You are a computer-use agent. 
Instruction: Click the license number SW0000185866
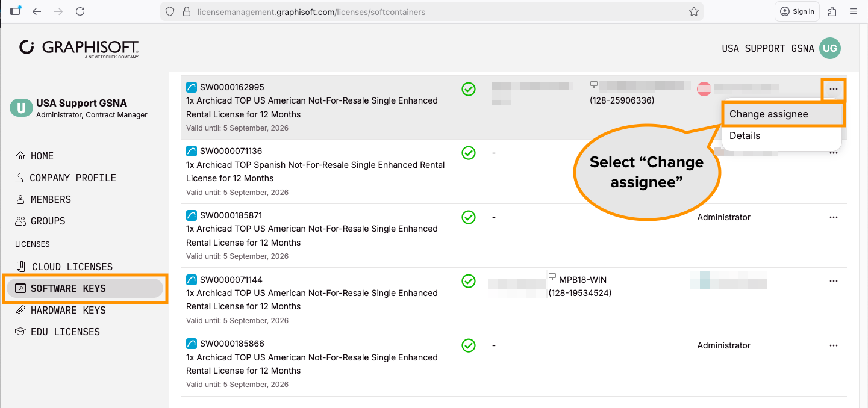pos(232,344)
